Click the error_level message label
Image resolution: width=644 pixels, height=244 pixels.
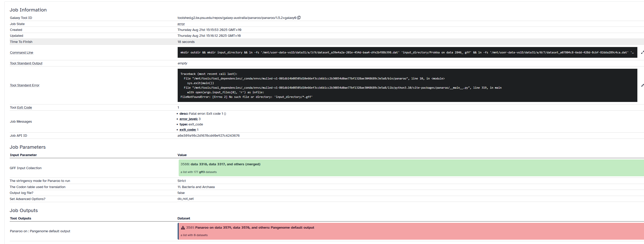tap(188, 119)
